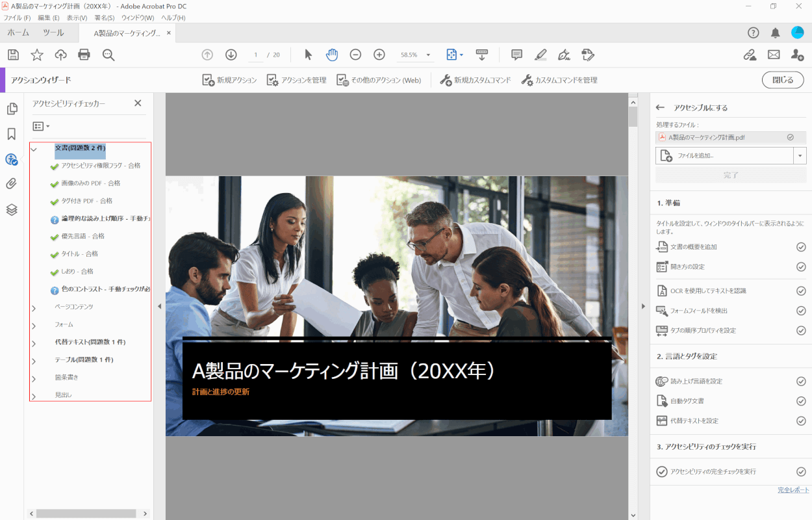The image size is (812, 520).
Task: Open the 表示(V) menu
Action: click(x=77, y=18)
